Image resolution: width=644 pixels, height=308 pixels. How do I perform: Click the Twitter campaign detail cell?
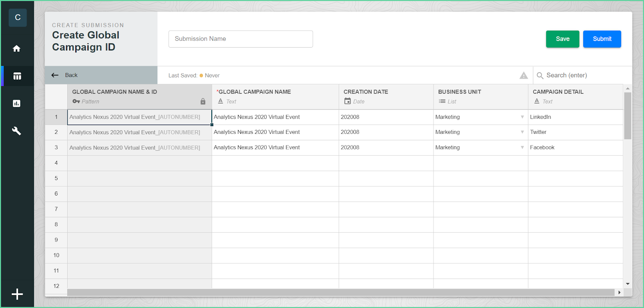576,132
